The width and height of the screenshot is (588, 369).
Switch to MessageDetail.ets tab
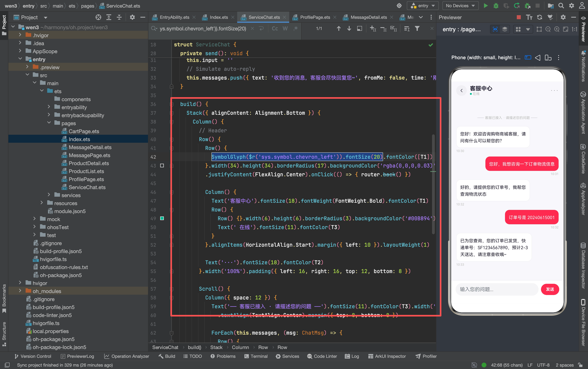point(368,17)
